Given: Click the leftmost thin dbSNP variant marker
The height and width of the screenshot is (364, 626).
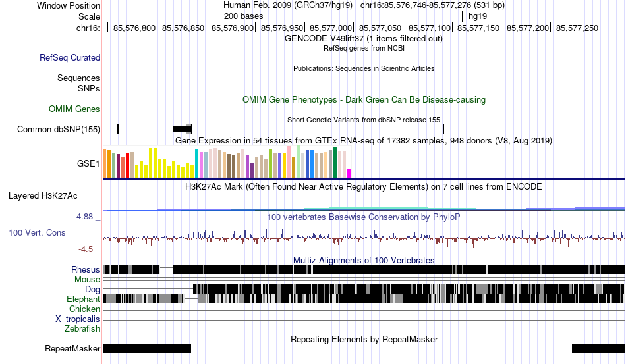Looking at the screenshot, I should coord(118,129).
